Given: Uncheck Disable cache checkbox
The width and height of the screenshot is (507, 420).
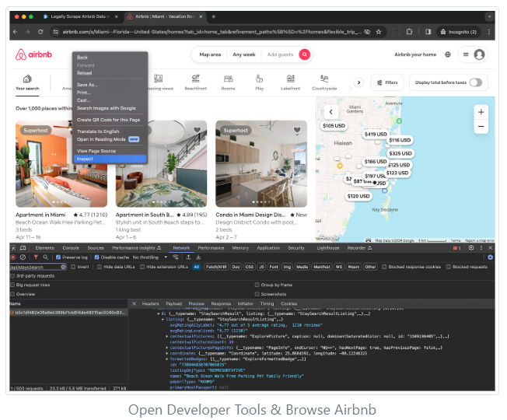Looking at the screenshot, I should point(96,257).
